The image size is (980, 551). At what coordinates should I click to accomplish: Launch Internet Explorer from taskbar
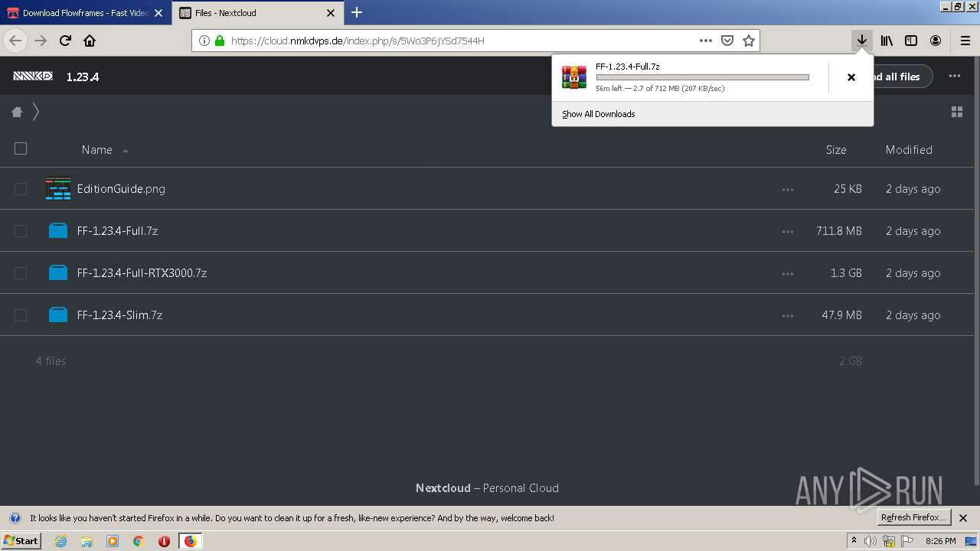tap(60, 541)
